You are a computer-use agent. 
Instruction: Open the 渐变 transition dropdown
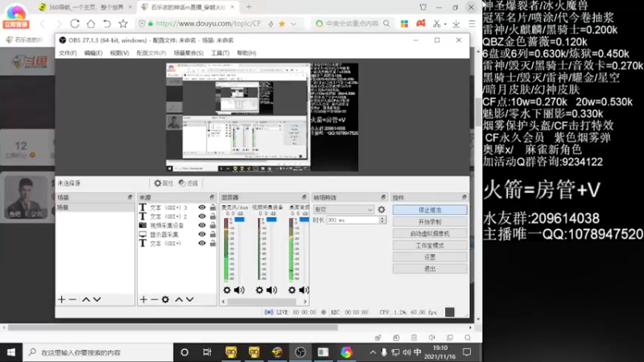point(344,209)
